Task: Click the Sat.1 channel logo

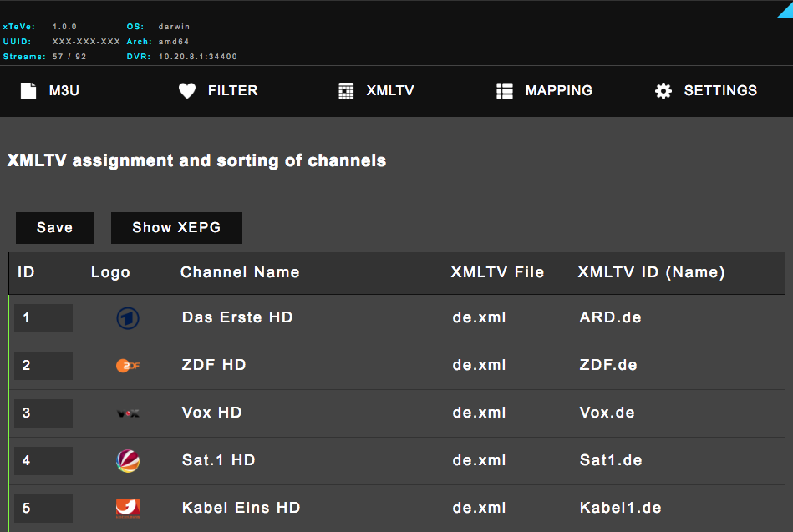Action: pos(128,460)
